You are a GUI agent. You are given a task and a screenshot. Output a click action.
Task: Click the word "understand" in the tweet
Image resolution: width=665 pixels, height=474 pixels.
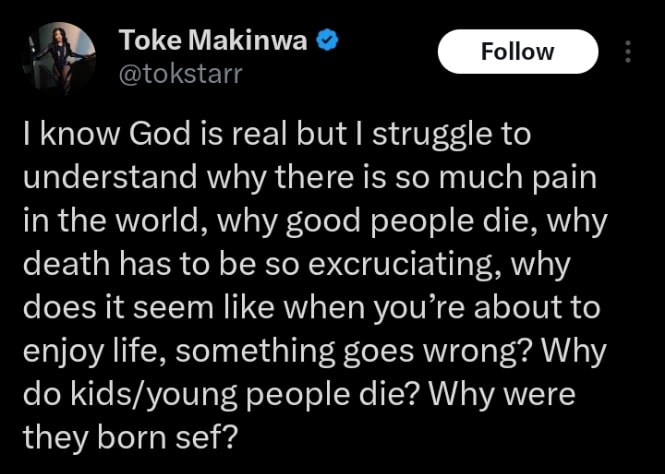click(x=107, y=179)
